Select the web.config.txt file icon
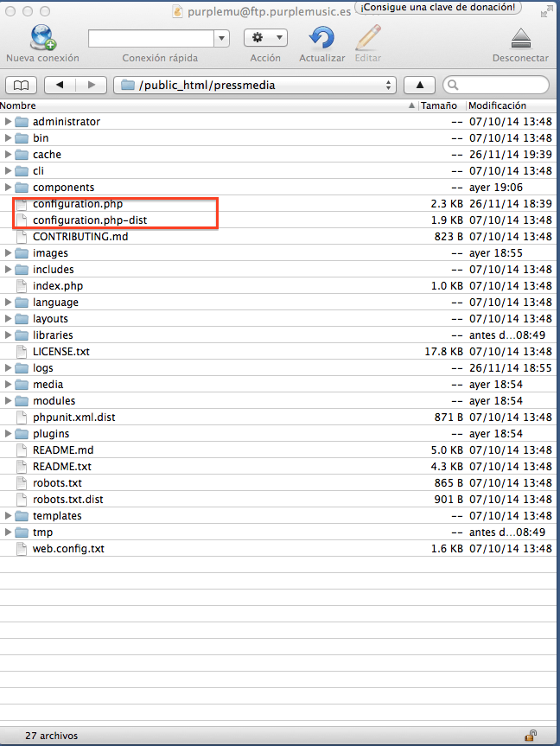The height and width of the screenshot is (746, 560). coord(22,549)
